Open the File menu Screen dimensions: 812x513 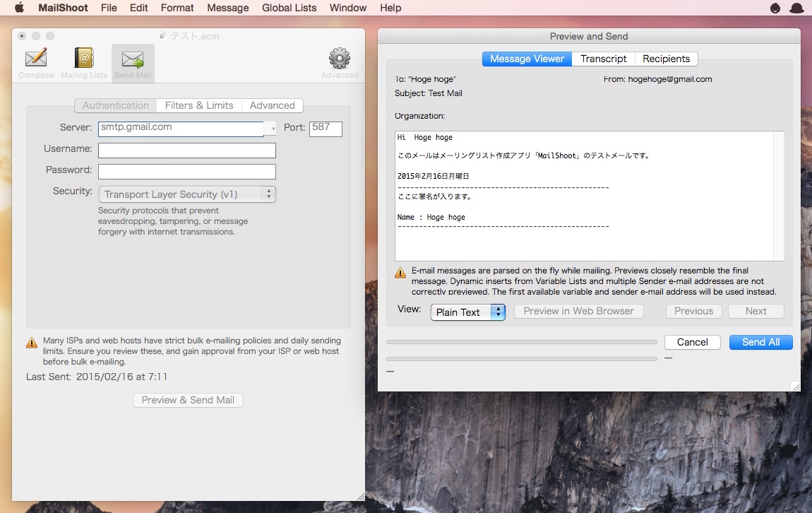pos(109,8)
